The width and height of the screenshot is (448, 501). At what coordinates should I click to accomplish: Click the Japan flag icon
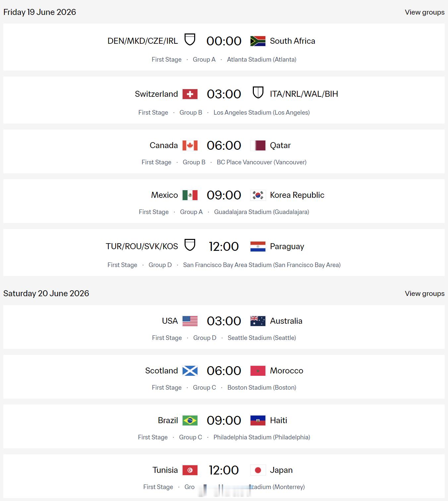[x=258, y=470]
